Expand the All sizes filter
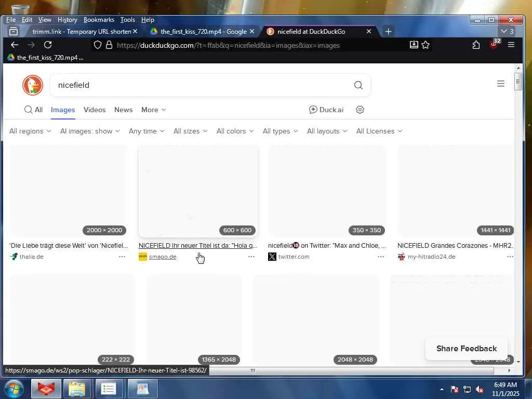This screenshot has width=532, height=399. 190,131
